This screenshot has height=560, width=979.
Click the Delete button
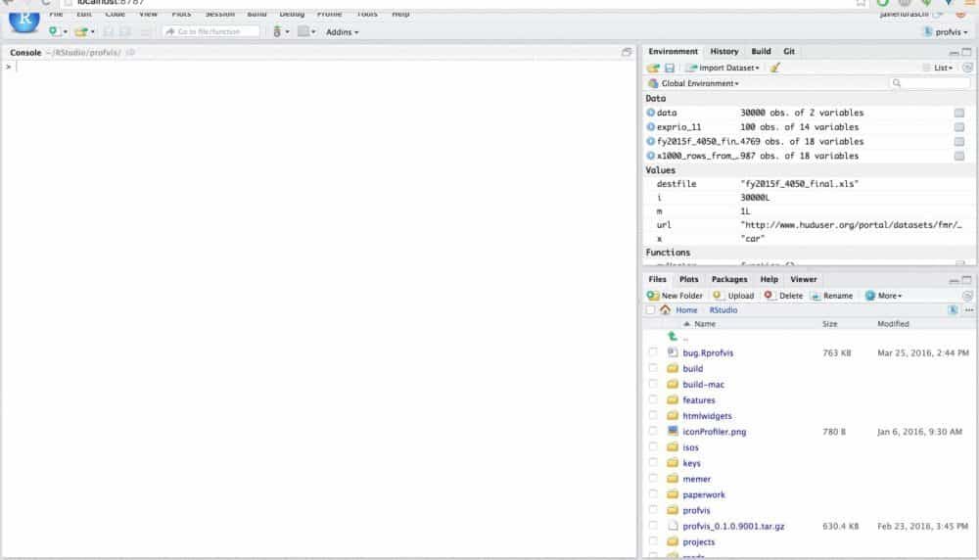pos(783,296)
